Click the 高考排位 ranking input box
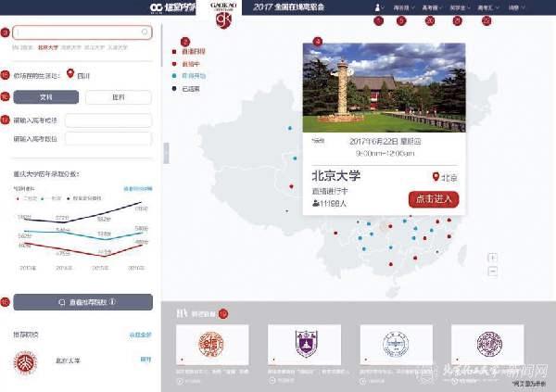This screenshot has height=392, width=556. (108, 139)
